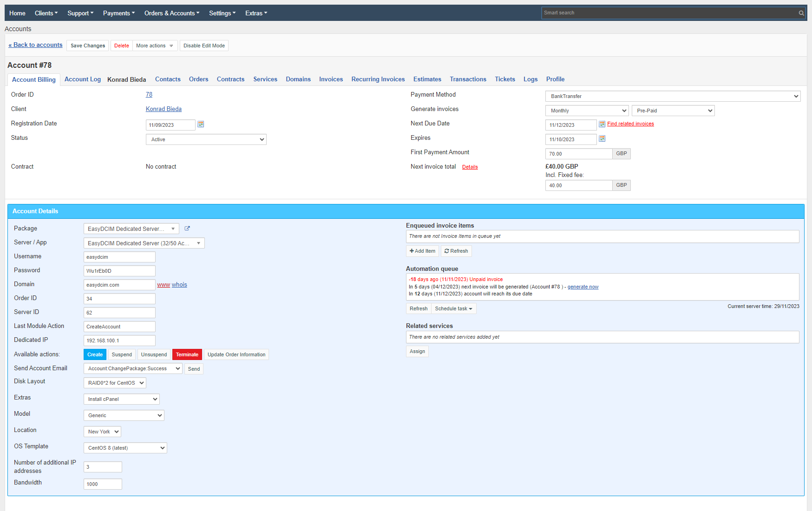Screen dimensions: 812x511
Task: Open the Profile tab
Action: click(555, 79)
